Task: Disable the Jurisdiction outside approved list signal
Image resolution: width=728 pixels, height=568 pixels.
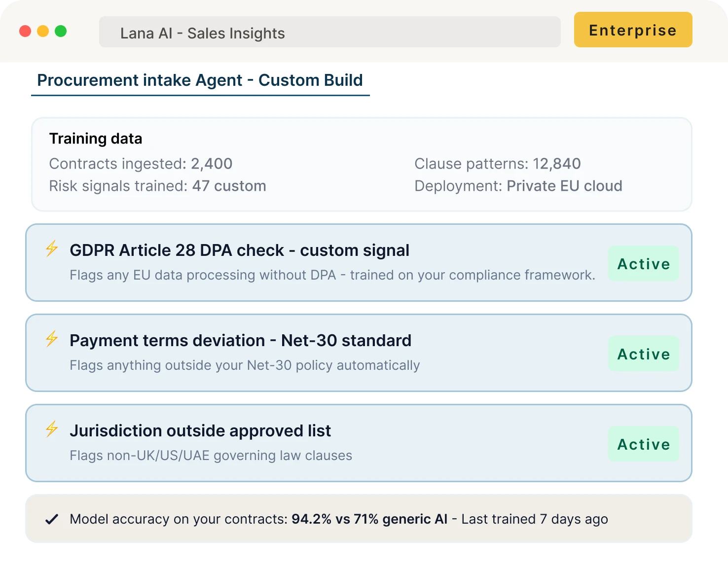Action: coord(643,444)
